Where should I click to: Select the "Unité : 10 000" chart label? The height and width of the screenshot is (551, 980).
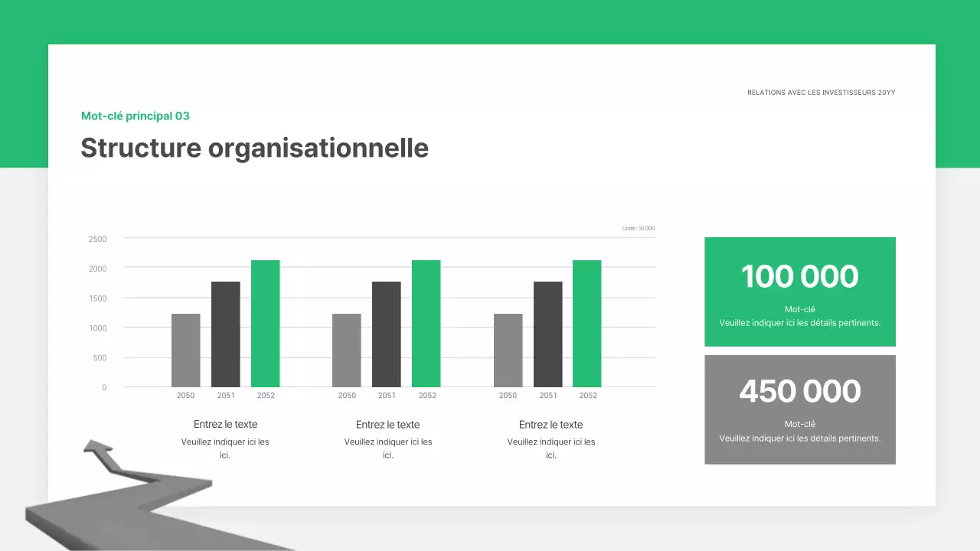pos(638,229)
